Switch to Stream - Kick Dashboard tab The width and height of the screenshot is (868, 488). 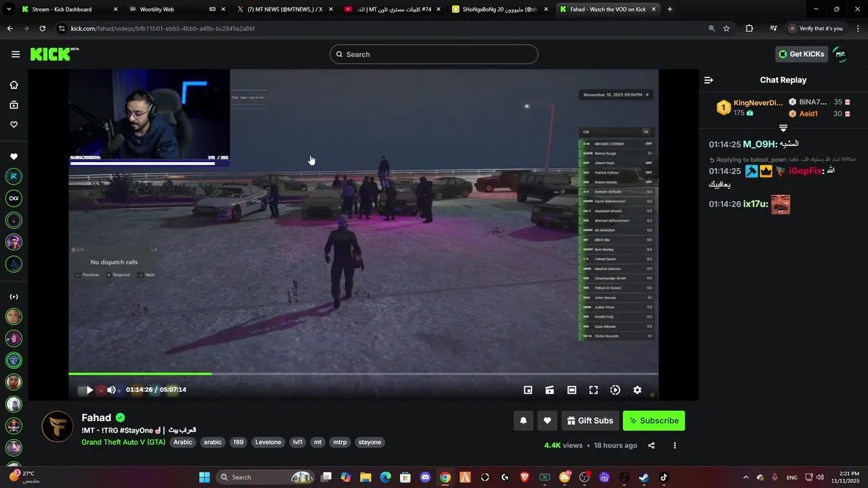pos(70,9)
